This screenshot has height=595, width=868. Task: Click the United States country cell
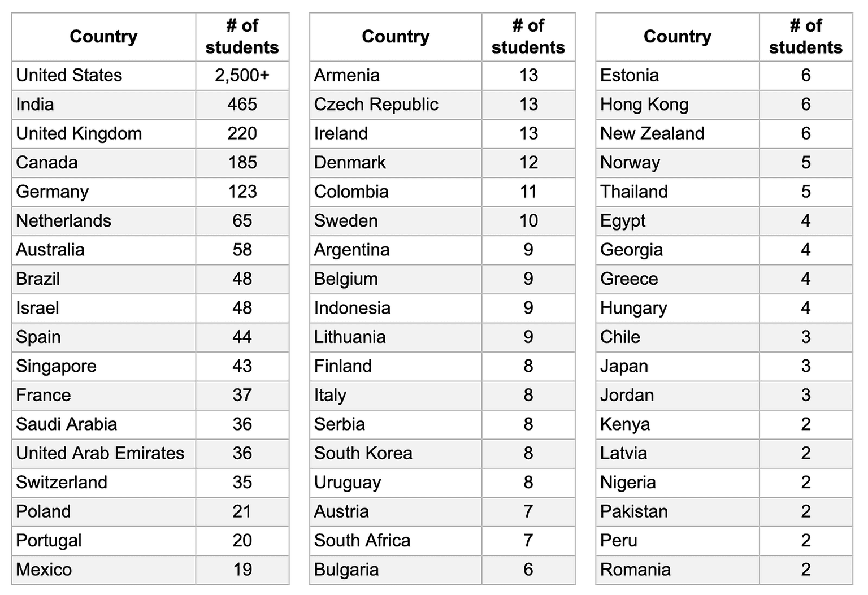[104, 76]
